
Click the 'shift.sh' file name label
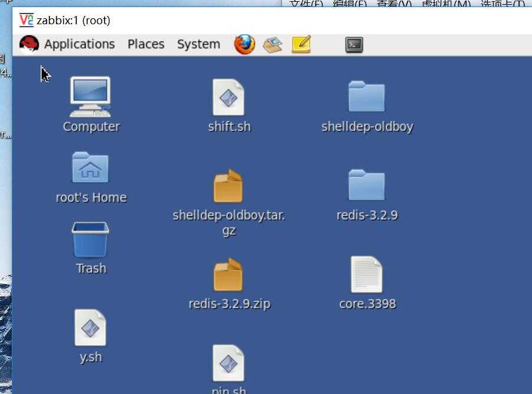pyautogui.click(x=229, y=126)
